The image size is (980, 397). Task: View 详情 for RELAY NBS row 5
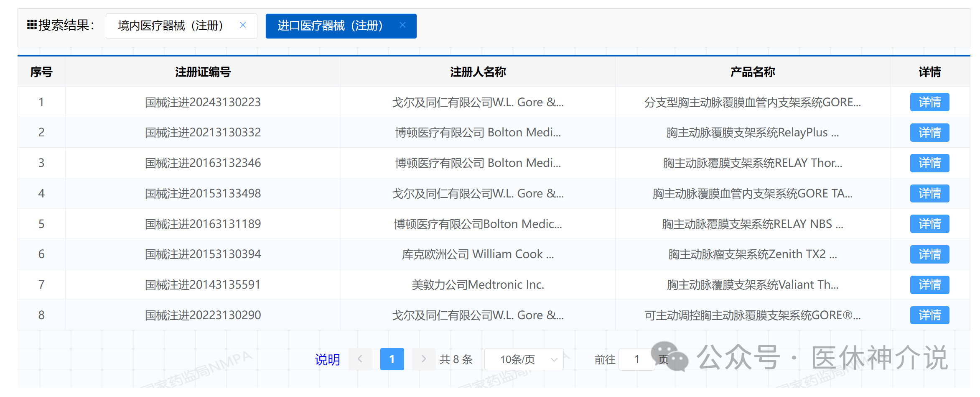(929, 224)
